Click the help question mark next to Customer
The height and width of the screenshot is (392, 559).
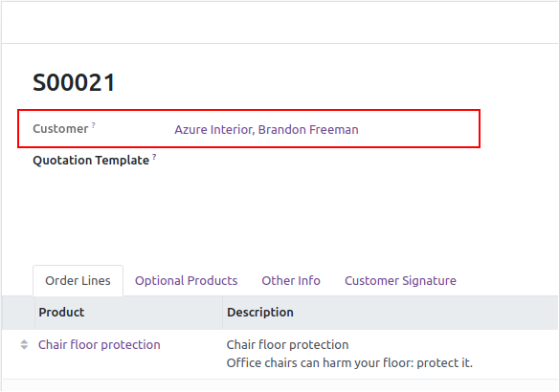pyautogui.click(x=94, y=125)
